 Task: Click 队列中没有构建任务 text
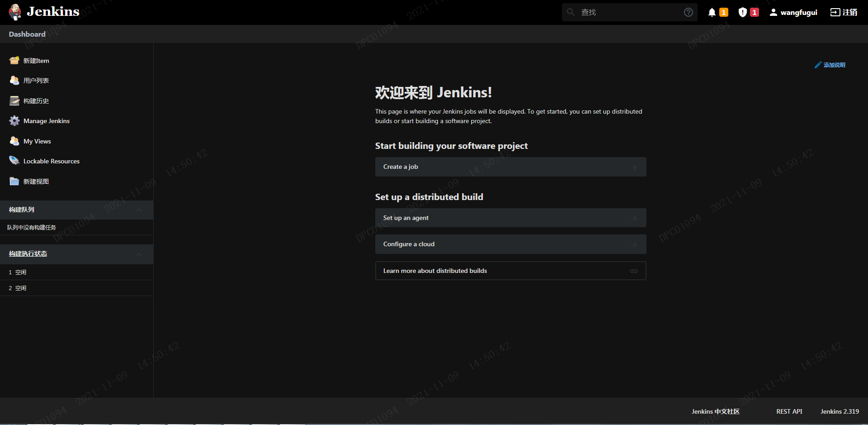[x=32, y=228]
